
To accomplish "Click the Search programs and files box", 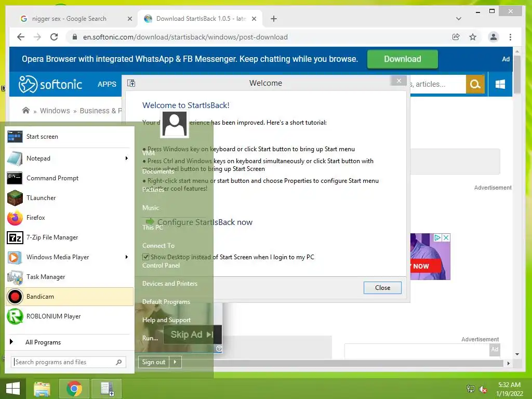I will (x=69, y=362).
